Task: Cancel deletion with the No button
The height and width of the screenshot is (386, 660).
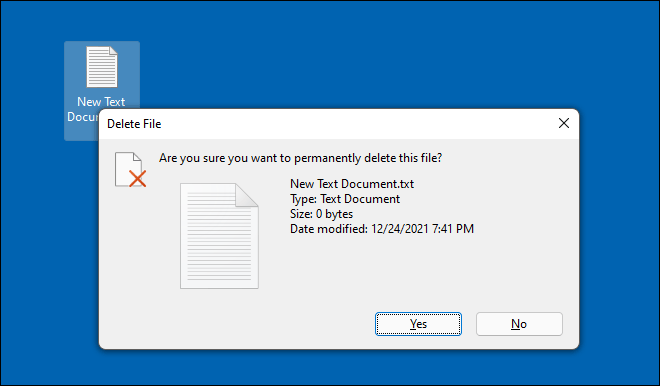Action: point(519,324)
